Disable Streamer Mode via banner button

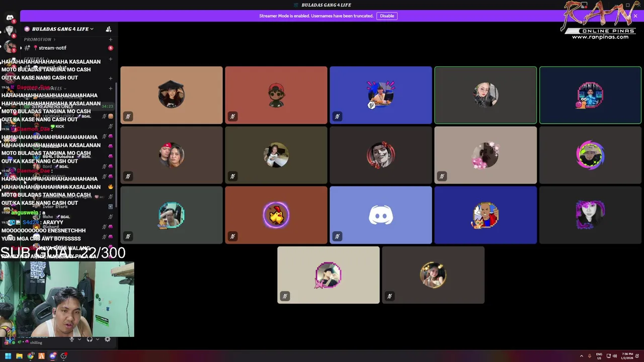pyautogui.click(x=387, y=16)
